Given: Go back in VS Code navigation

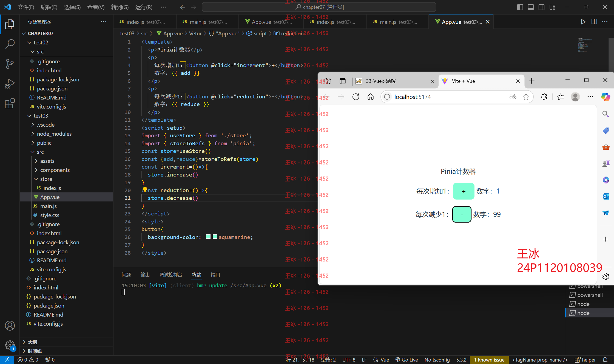Looking at the screenshot, I should 183,7.
